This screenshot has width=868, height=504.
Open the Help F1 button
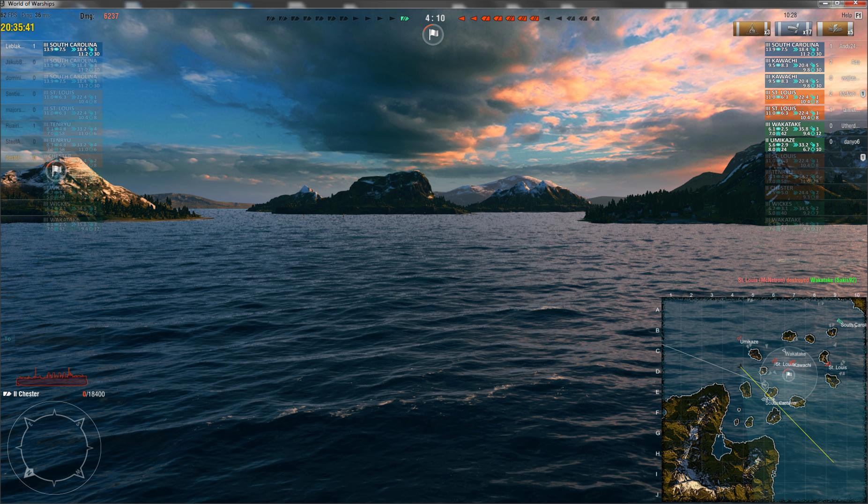tap(852, 15)
